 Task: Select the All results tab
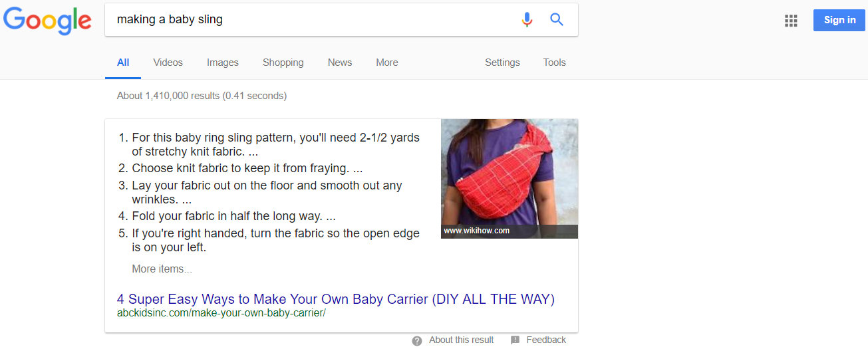point(123,62)
